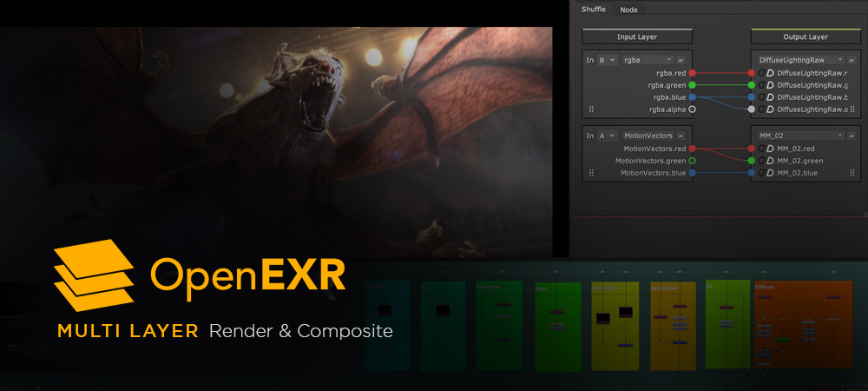
Task: Click the rgba.alpha channel label
Action: (x=667, y=109)
